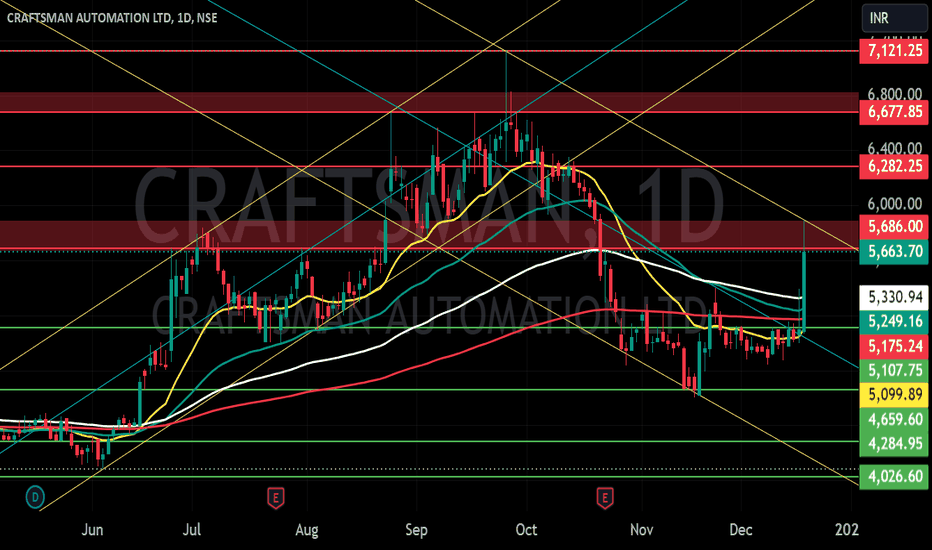Click the Nov label on time axis

(641, 529)
